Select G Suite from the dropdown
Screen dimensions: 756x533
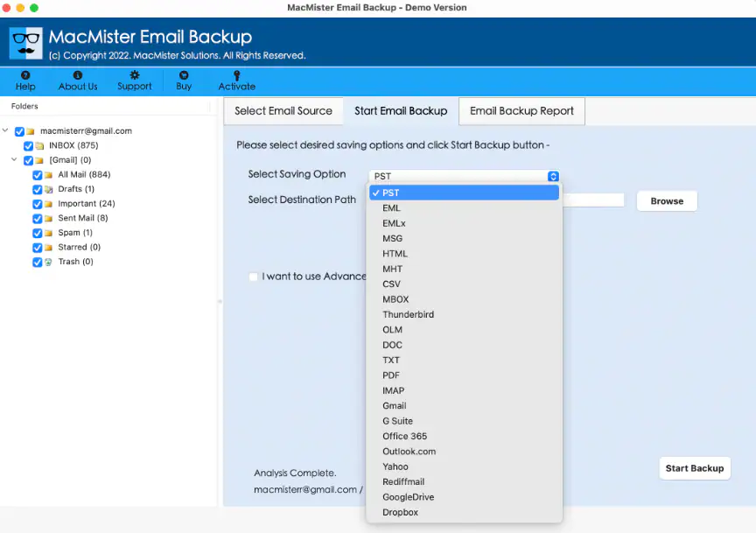tap(464, 421)
